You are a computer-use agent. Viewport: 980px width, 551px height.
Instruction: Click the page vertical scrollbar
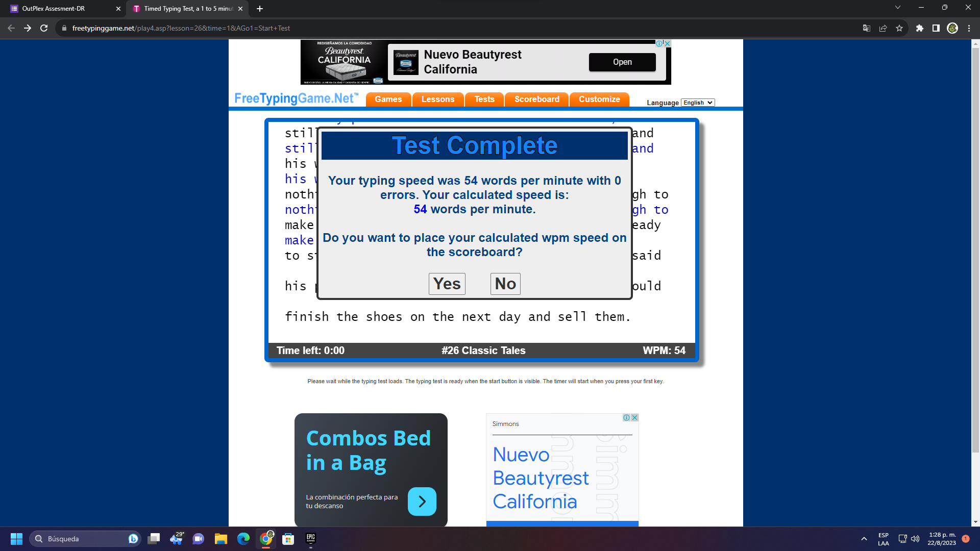click(x=975, y=250)
